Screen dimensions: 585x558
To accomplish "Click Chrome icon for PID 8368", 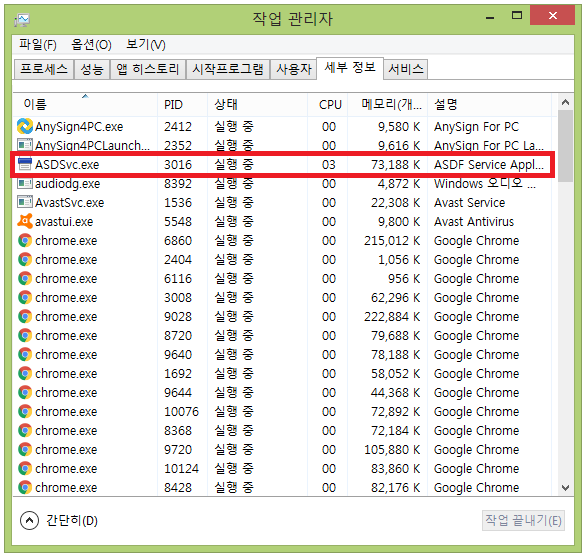I will click(25, 430).
